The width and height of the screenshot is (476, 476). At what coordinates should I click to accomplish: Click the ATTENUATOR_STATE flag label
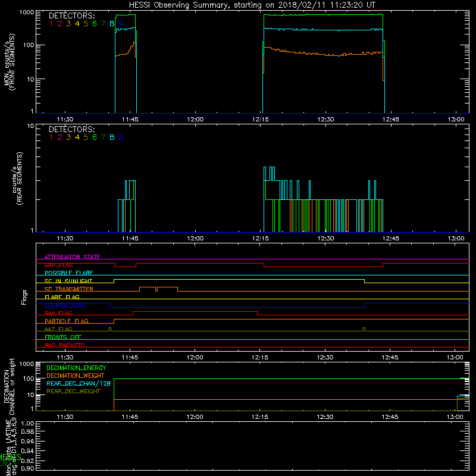coord(72,257)
